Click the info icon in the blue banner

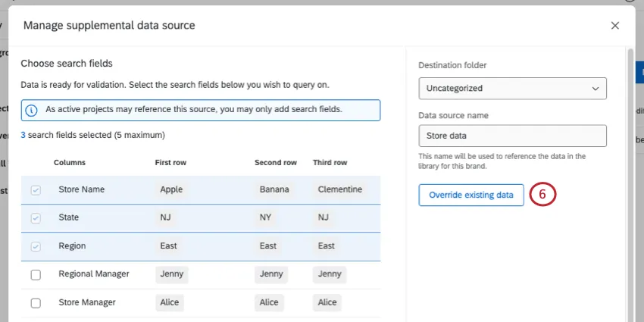[x=32, y=110]
